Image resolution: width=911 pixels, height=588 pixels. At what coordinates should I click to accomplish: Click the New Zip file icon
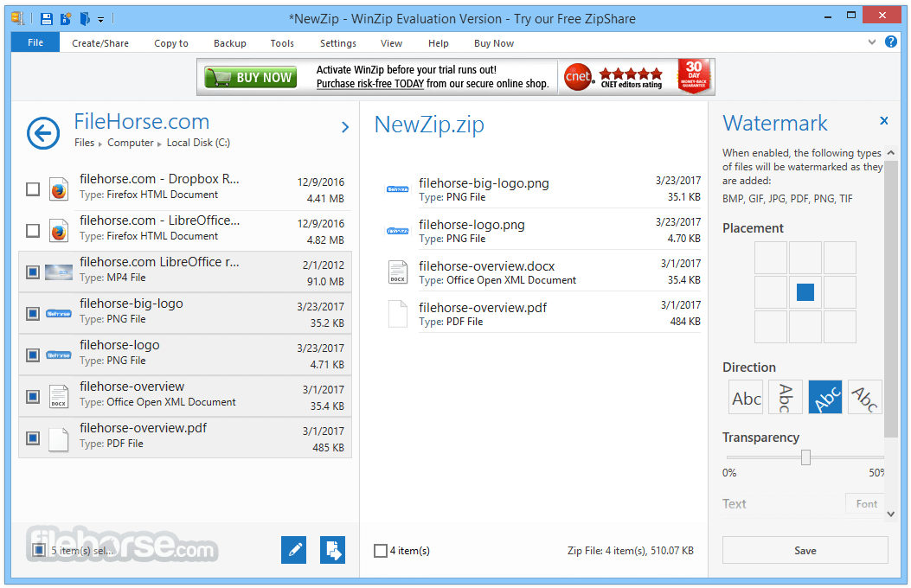[66, 19]
